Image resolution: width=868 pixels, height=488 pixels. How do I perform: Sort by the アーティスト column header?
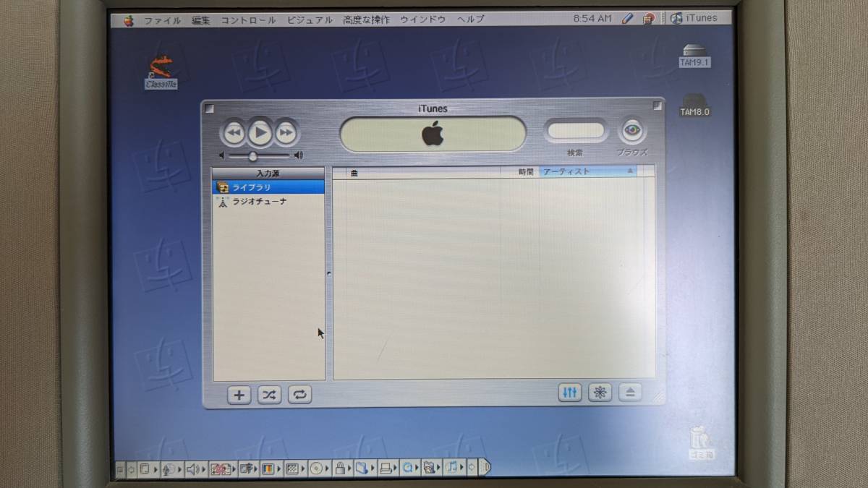[587, 171]
